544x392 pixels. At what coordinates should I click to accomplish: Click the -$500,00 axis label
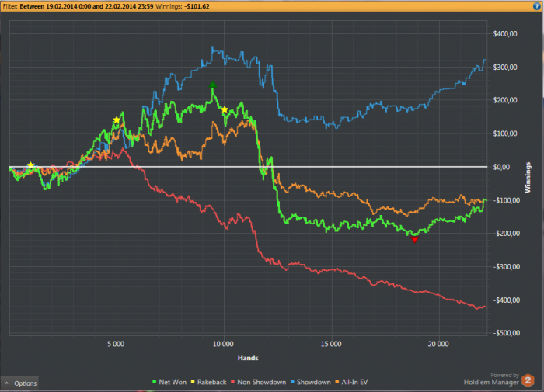(505, 333)
